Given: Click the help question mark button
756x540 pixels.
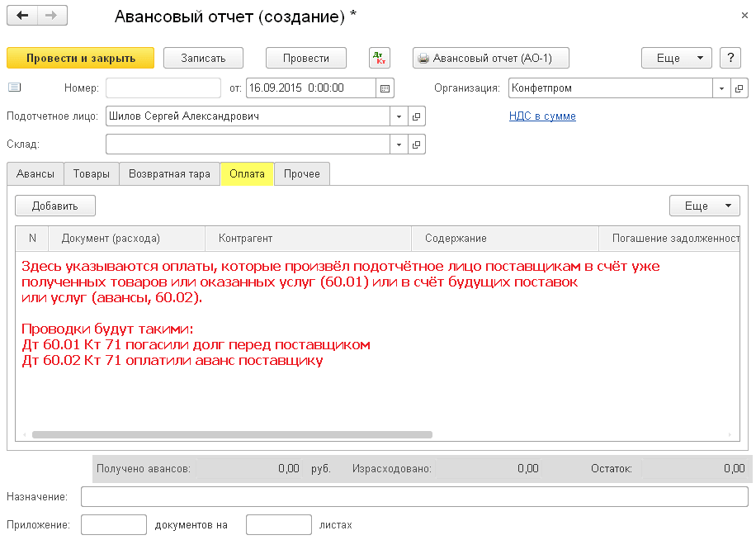Looking at the screenshot, I should tap(730, 58).
